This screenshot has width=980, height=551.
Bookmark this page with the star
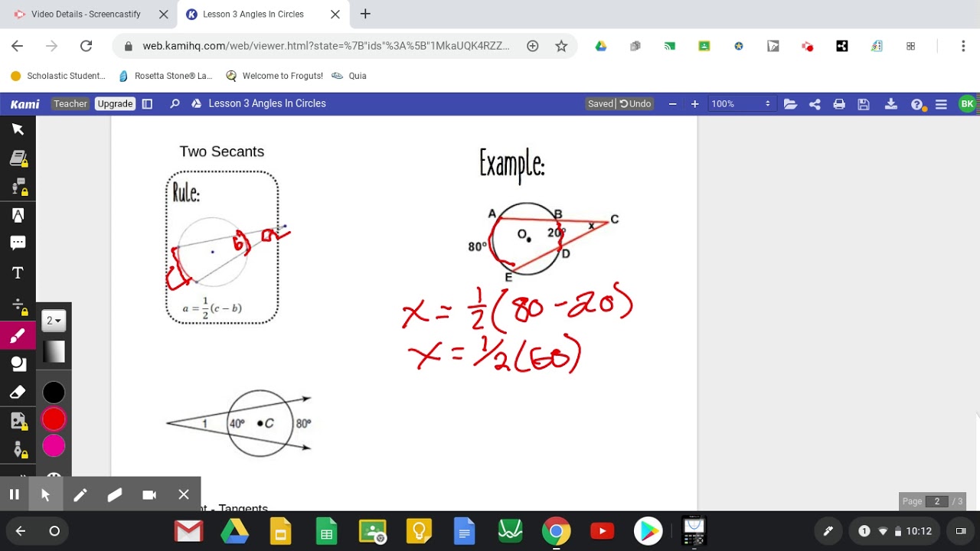[x=561, y=46]
